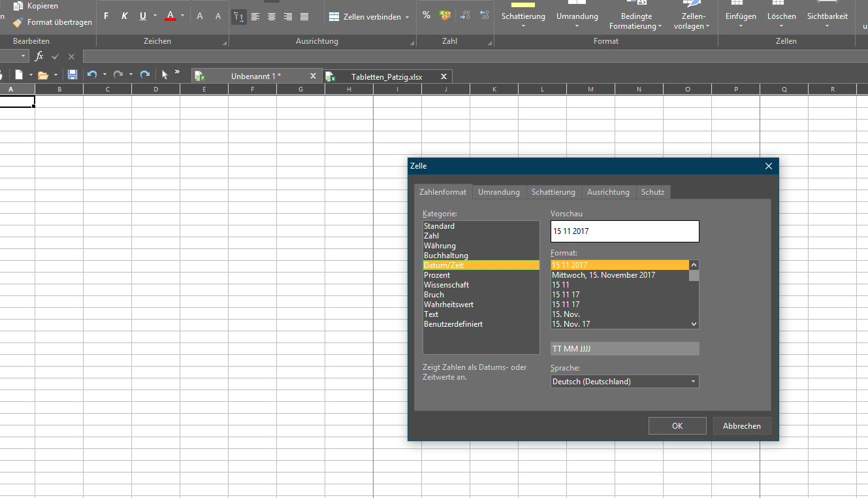Screen dimensions: 868x498
Task: Click the save diskette icon
Action: [72, 75]
